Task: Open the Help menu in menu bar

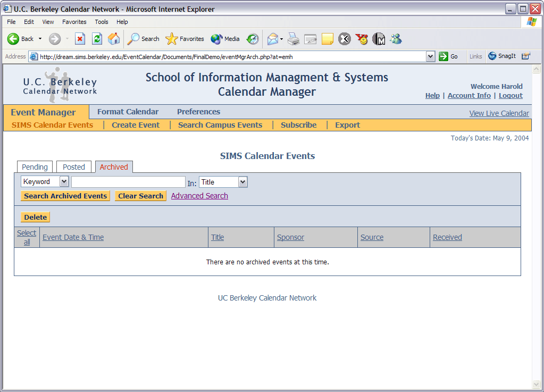Action: click(x=122, y=22)
